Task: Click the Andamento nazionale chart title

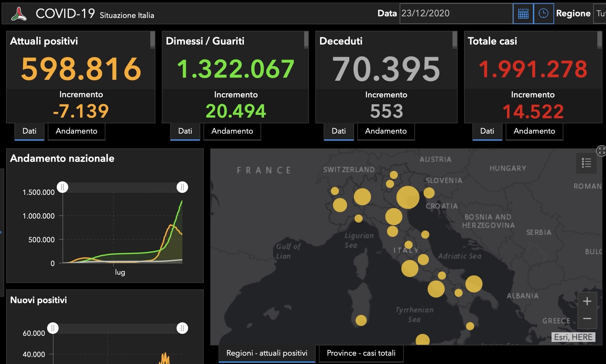Action: click(x=62, y=158)
